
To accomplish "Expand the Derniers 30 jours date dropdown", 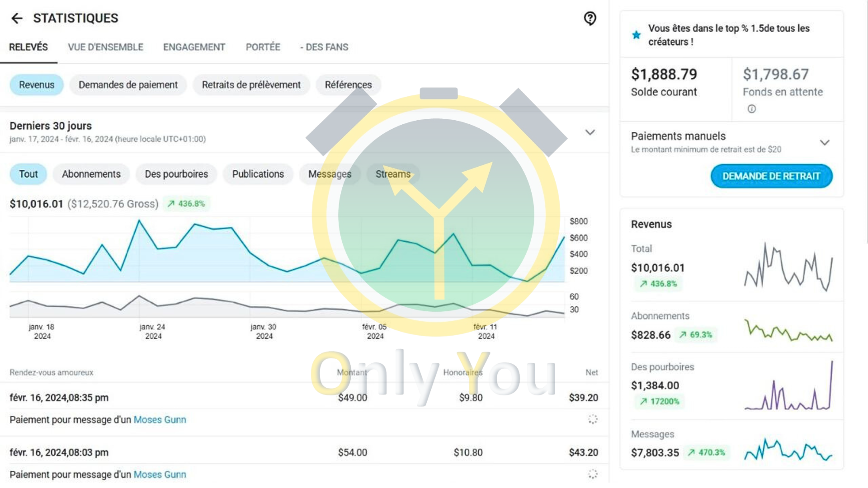I will click(x=590, y=132).
